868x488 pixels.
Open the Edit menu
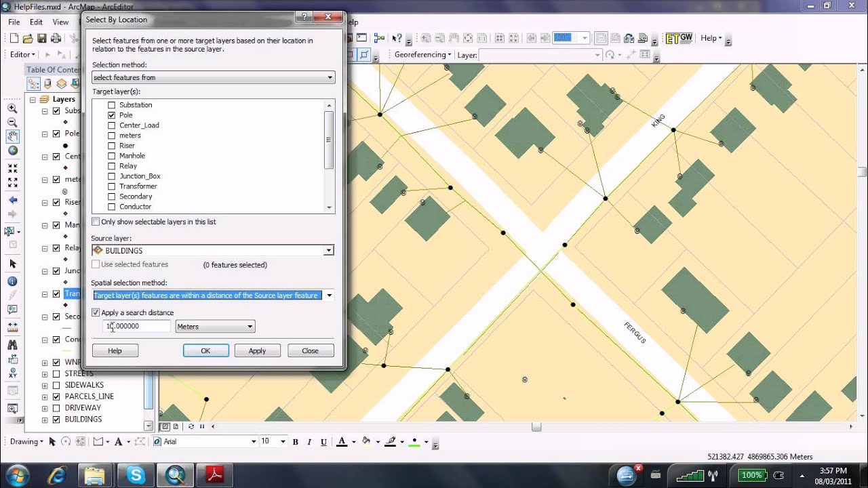(36, 22)
